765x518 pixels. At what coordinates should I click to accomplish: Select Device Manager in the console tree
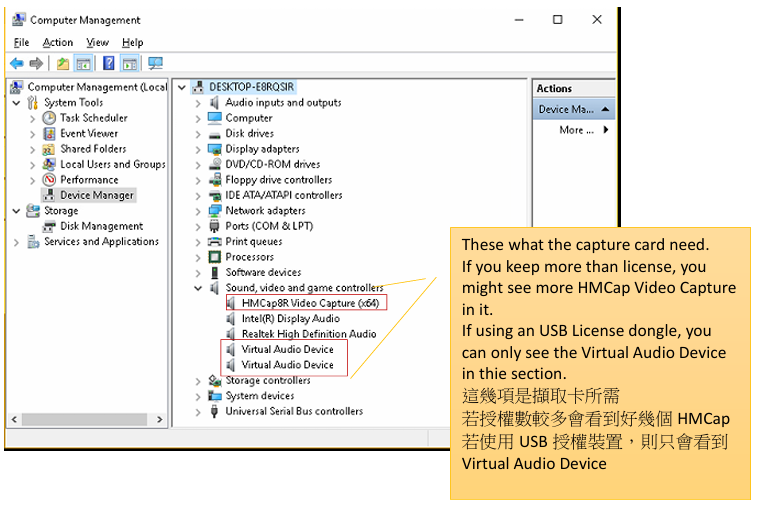97,196
